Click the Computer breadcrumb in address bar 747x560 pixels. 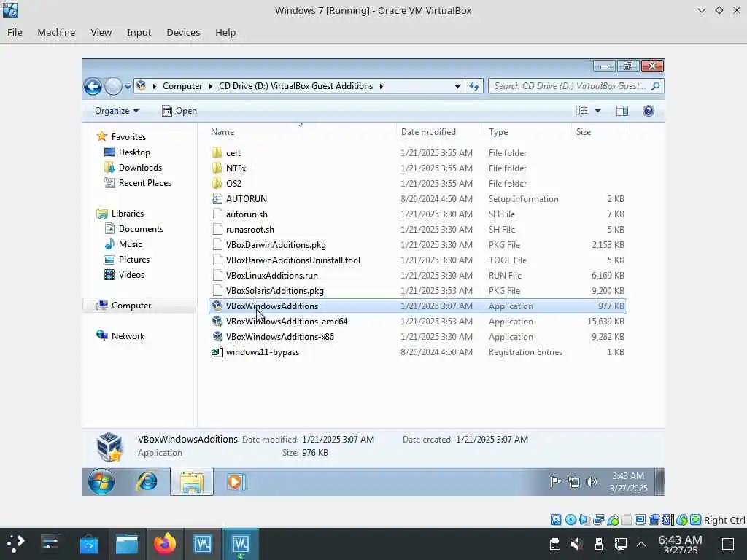click(182, 86)
